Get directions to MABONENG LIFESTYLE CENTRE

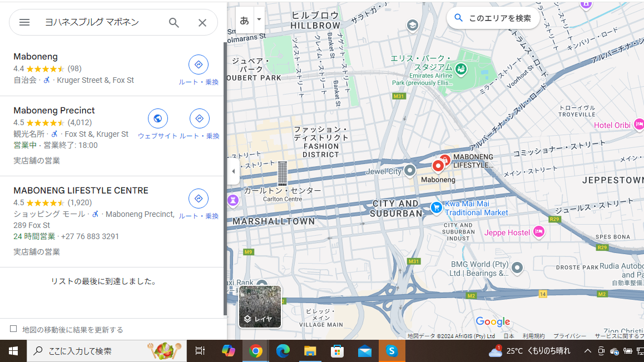tap(198, 199)
